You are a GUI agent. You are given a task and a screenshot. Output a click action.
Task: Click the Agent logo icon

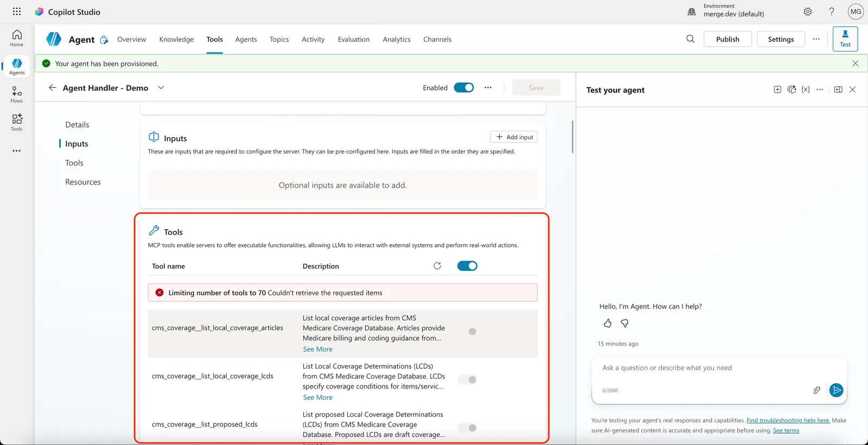tap(54, 39)
